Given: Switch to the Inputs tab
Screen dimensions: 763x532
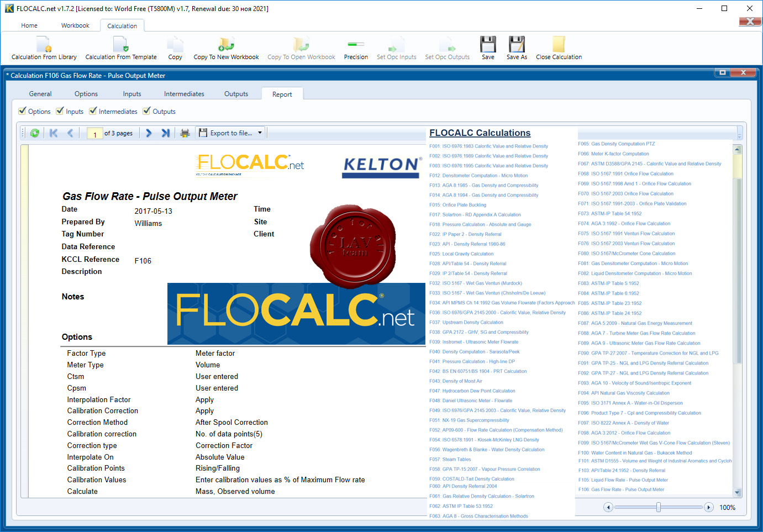Looking at the screenshot, I should coord(132,94).
